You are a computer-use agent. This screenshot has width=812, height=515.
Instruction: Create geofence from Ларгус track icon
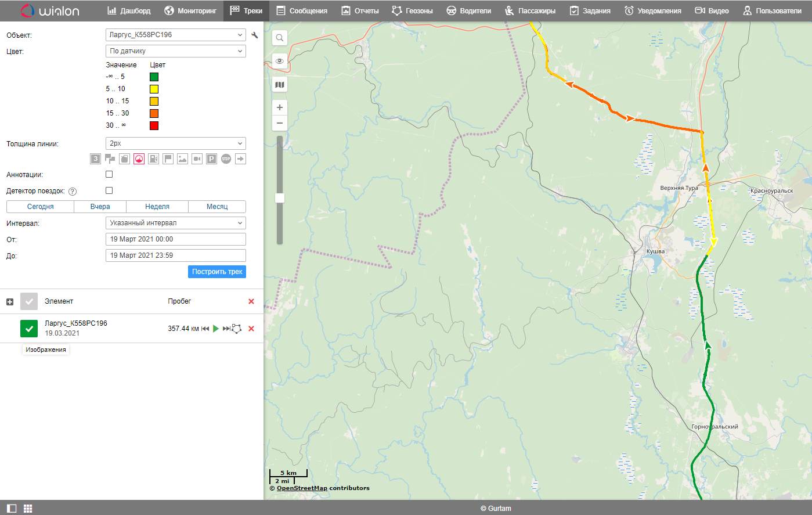click(x=237, y=329)
